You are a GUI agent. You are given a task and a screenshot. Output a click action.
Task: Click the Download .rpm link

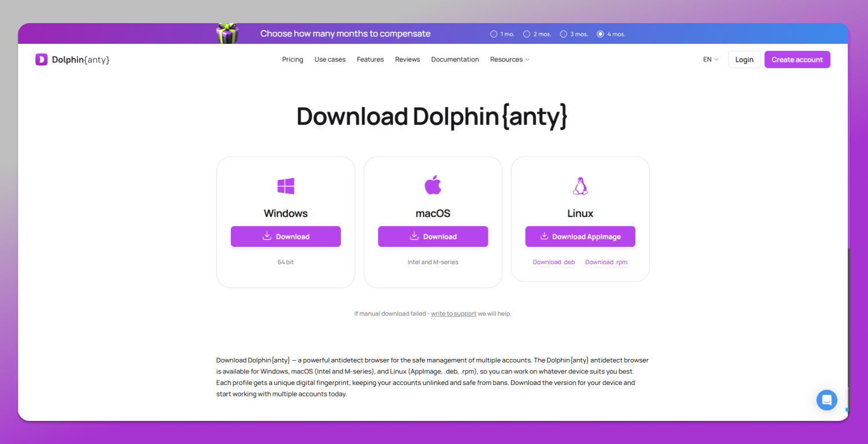(x=606, y=262)
